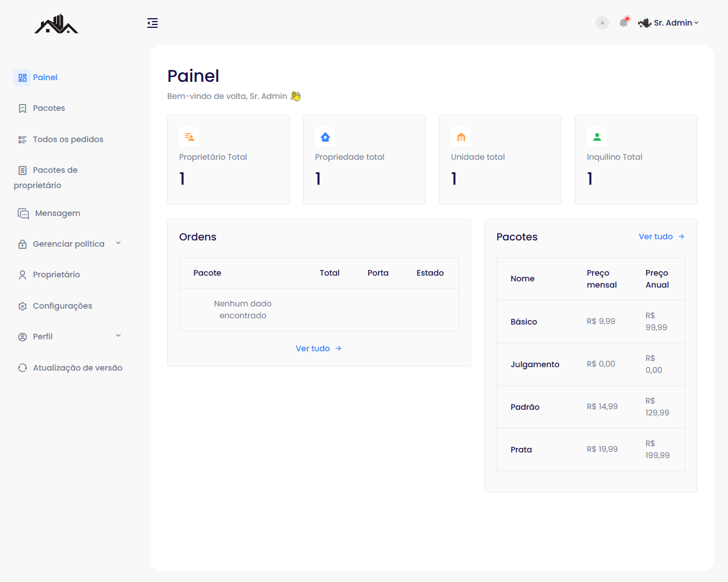Open Atualização de versão page
This screenshot has width=728, height=582.
77,368
